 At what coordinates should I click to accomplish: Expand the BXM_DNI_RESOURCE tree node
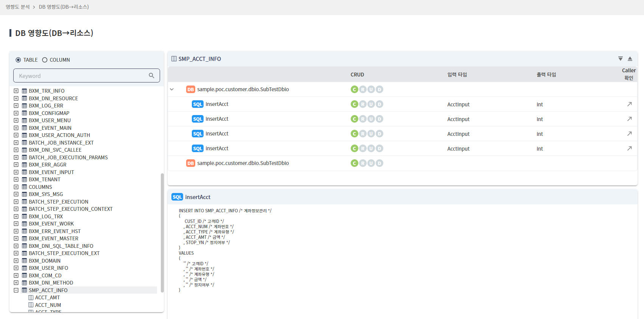pos(16,98)
